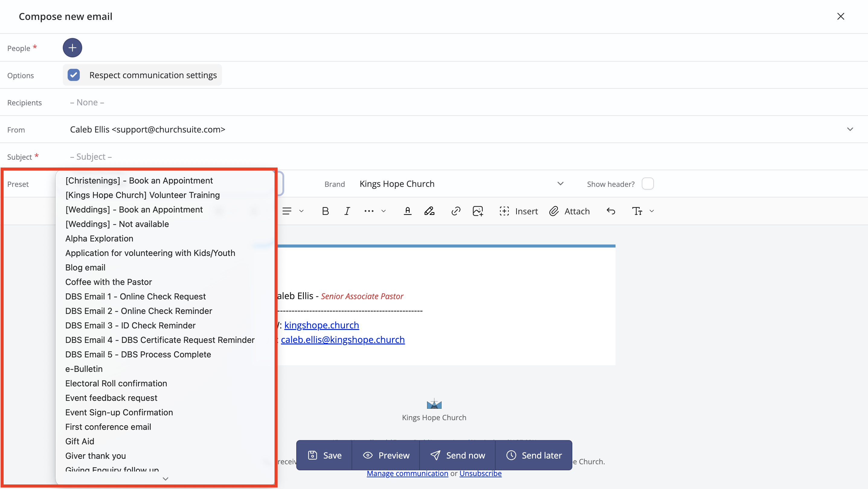Image resolution: width=868 pixels, height=489 pixels.
Task: Open the text size tool
Action: click(637, 211)
